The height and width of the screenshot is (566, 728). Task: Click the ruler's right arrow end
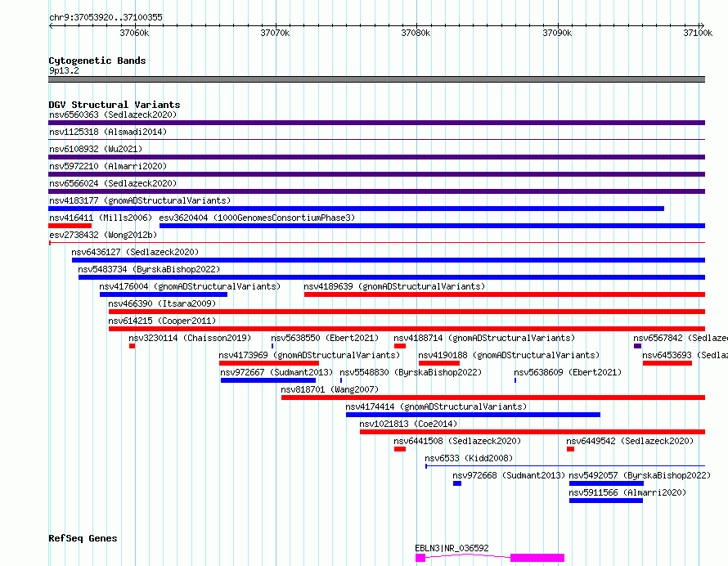[702, 25]
